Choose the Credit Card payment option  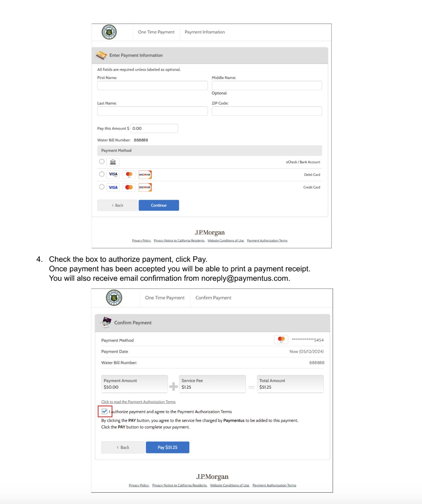[x=102, y=187]
